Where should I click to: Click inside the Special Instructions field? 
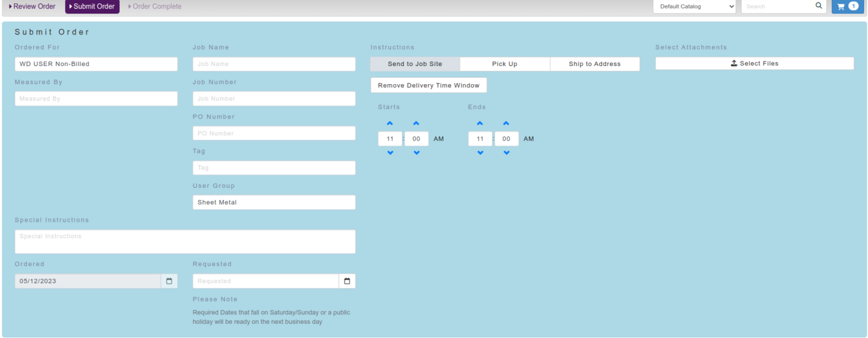(185, 241)
